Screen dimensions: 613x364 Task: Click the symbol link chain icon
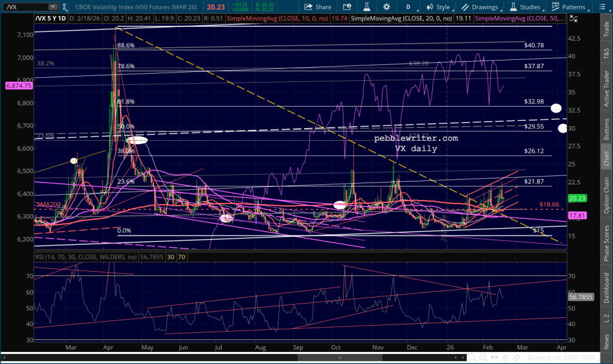[63, 7]
